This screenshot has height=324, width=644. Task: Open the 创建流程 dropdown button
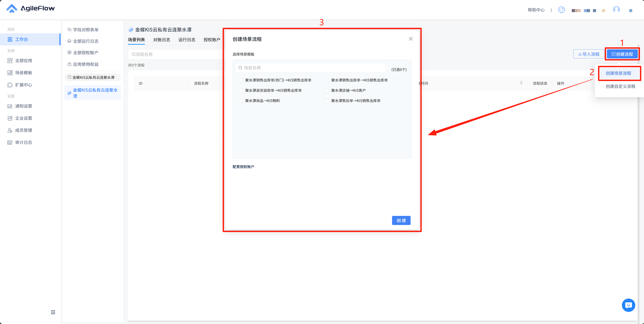point(622,54)
